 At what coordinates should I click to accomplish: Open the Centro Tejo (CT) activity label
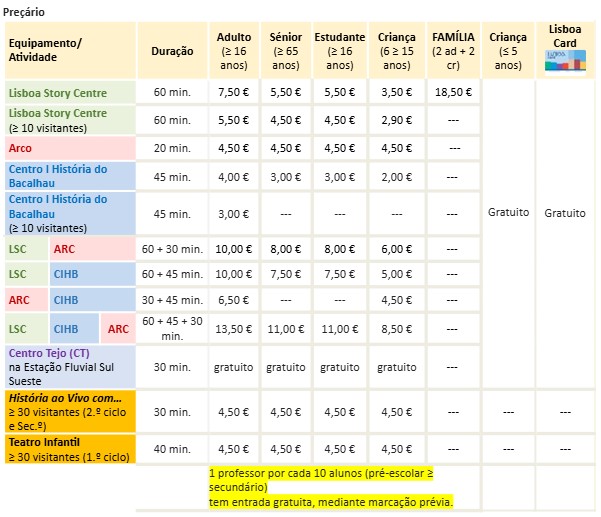pyautogui.click(x=48, y=354)
